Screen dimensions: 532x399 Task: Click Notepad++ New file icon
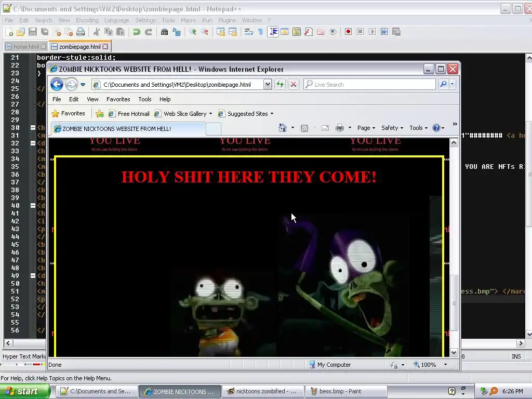(9, 32)
